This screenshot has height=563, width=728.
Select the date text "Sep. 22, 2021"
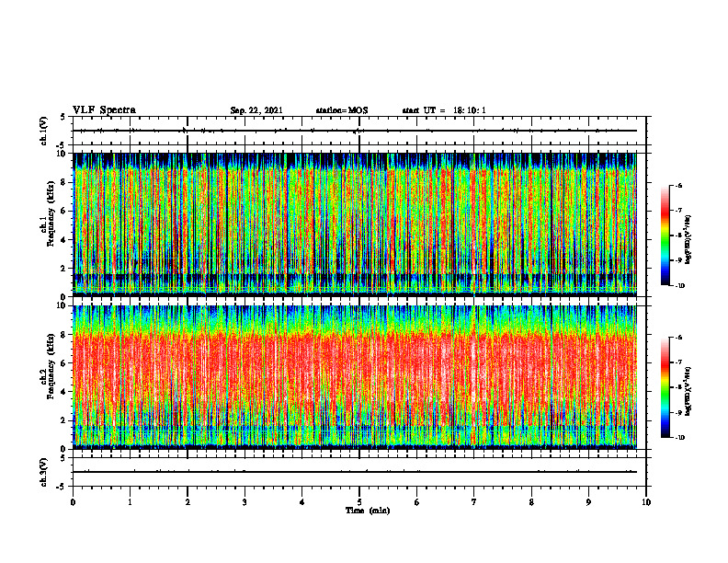click(256, 110)
